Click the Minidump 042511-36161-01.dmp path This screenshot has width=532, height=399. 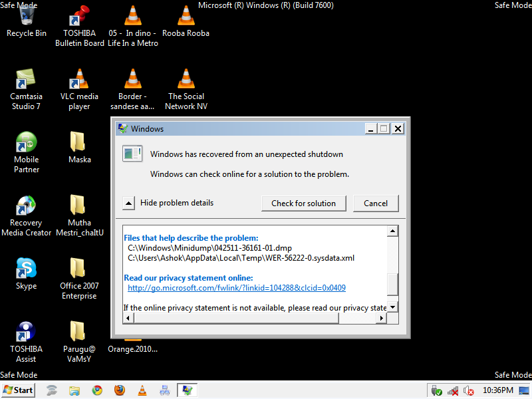point(209,248)
